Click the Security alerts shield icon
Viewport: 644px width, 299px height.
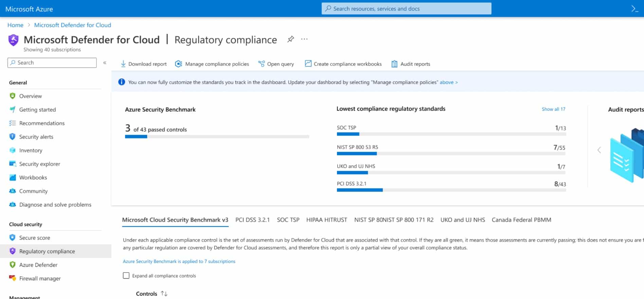pos(13,136)
